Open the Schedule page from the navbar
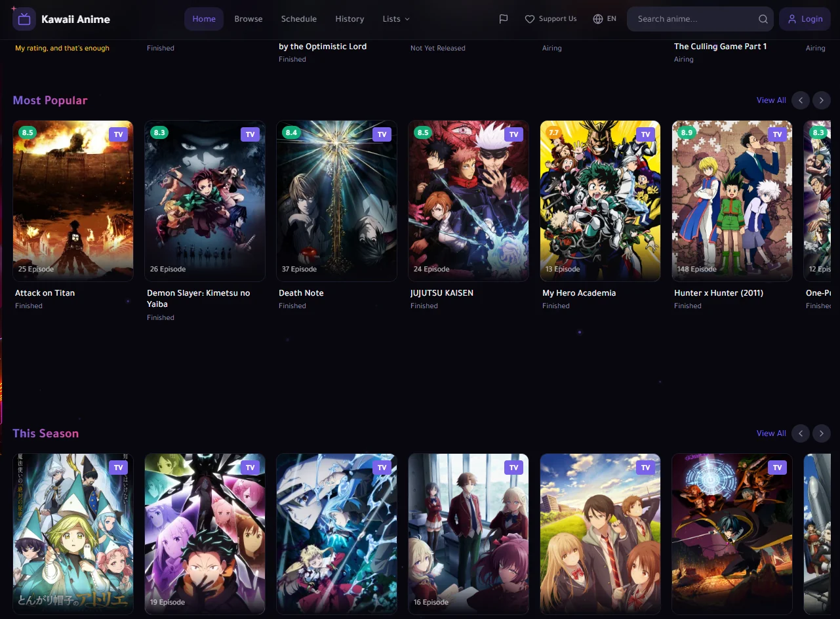 [298, 18]
